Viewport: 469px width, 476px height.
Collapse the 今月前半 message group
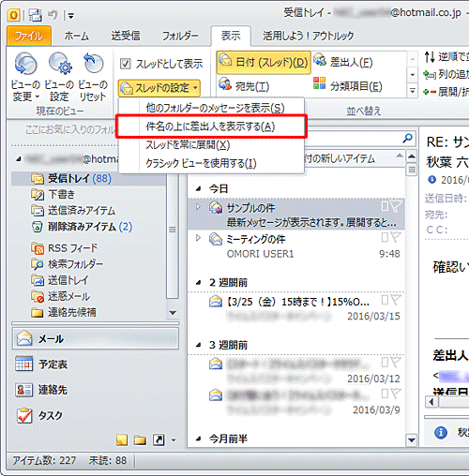click(199, 439)
